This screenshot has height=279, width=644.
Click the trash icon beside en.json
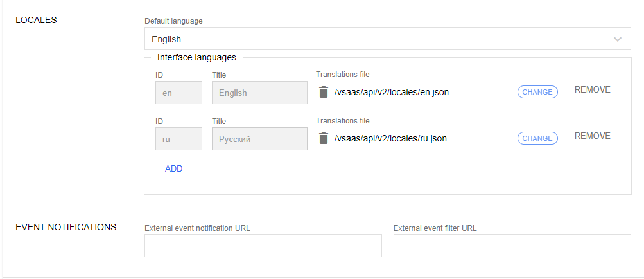(324, 92)
